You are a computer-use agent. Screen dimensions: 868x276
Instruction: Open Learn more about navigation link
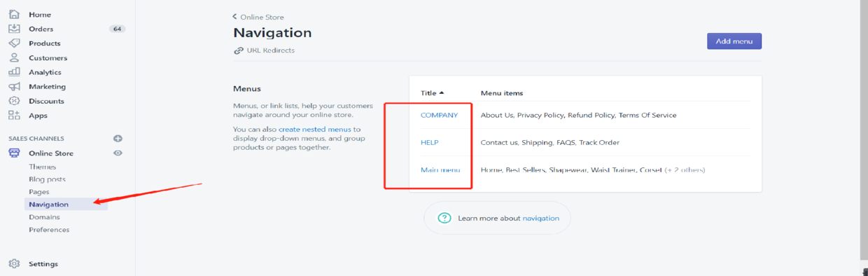pos(540,219)
